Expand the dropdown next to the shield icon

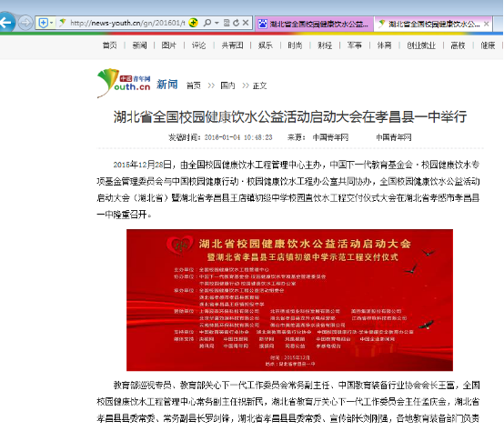coord(52,23)
